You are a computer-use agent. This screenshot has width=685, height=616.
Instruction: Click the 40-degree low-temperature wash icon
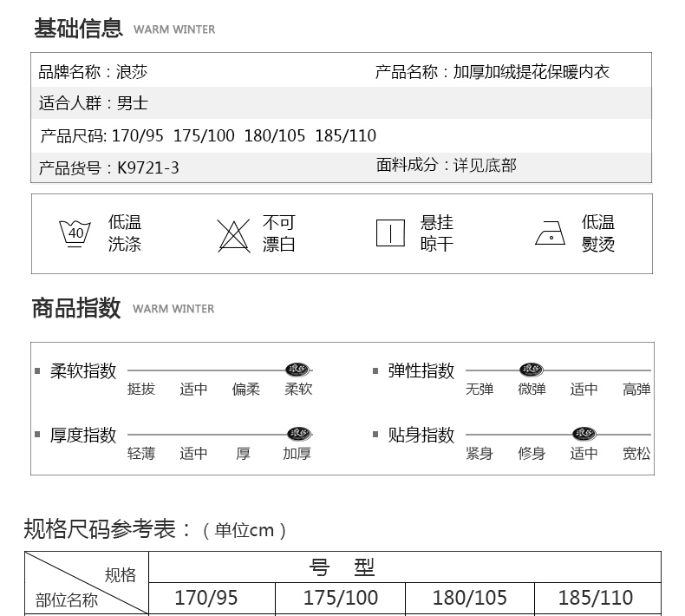pyautogui.click(x=75, y=233)
